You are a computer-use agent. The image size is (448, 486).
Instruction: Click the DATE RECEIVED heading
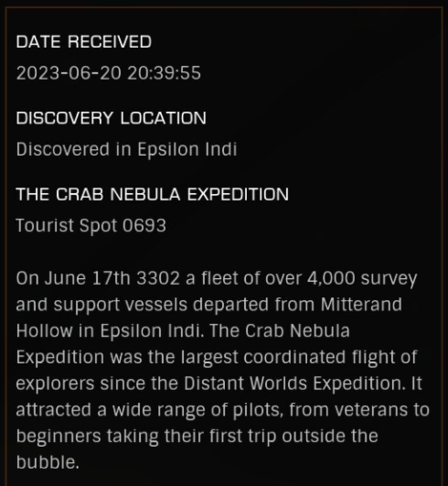click(x=84, y=42)
